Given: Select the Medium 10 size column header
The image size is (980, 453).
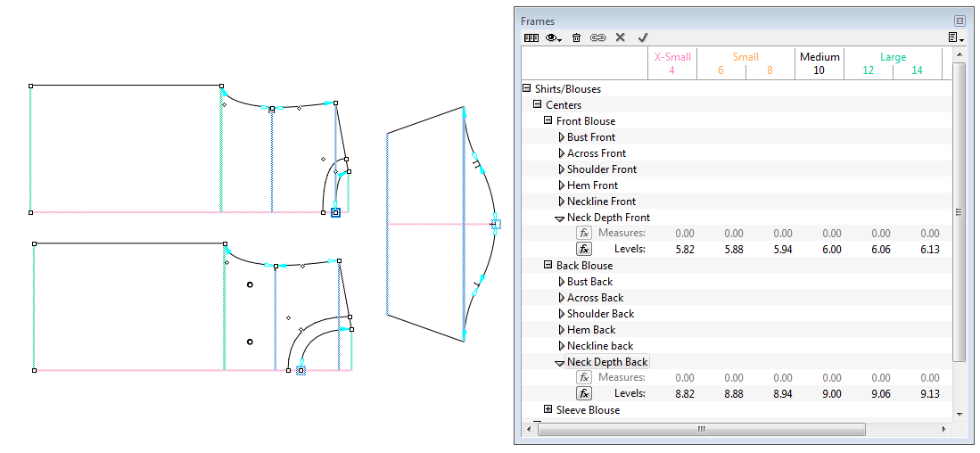Looking at the screenshot, I should click(819, 63).
